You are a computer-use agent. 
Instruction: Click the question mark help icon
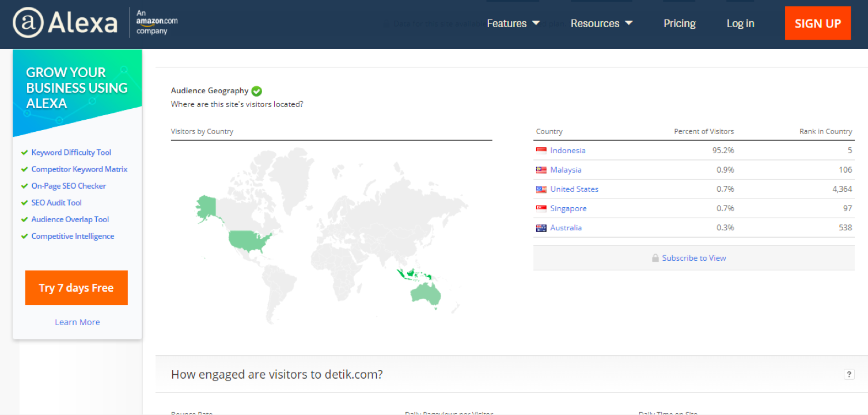point(849,375)
